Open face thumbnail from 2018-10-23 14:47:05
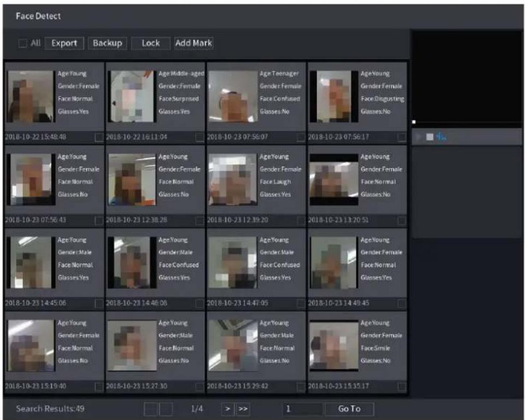The height and width of the screenshot is (420, 525). coord(232,263)
